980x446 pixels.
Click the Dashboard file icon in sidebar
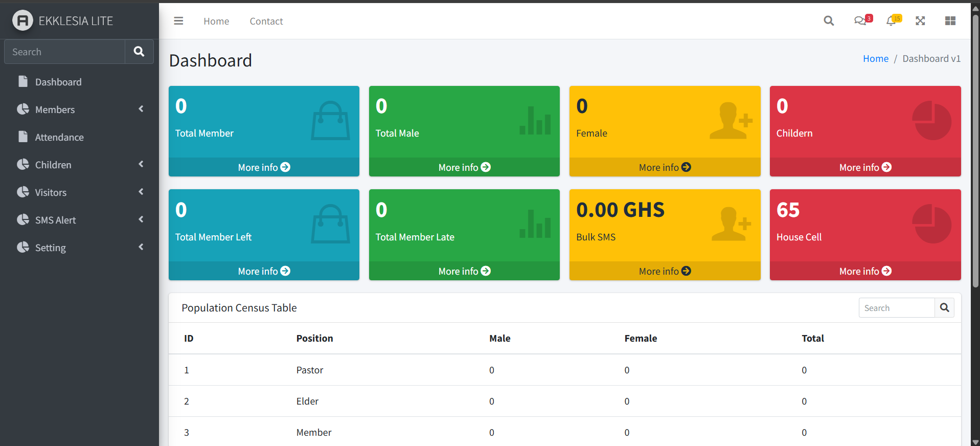pyautogui.click(x=22, y=81)
